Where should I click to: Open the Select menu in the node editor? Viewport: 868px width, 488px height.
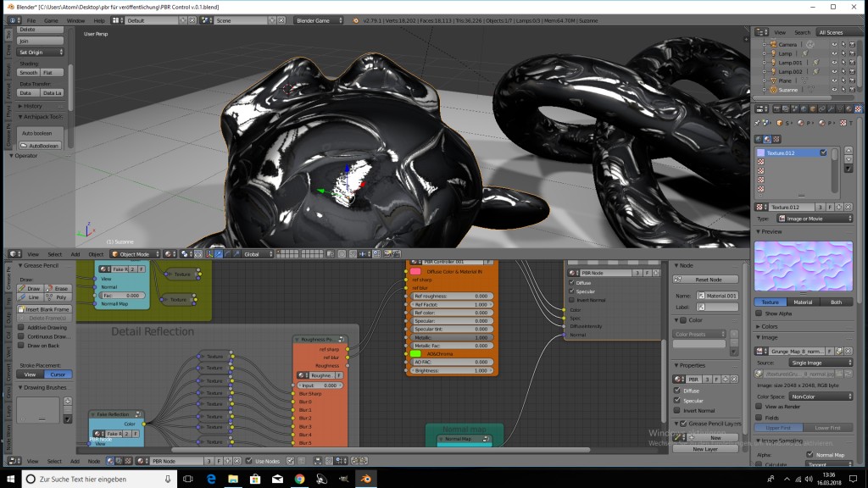[x=53, y=462]
